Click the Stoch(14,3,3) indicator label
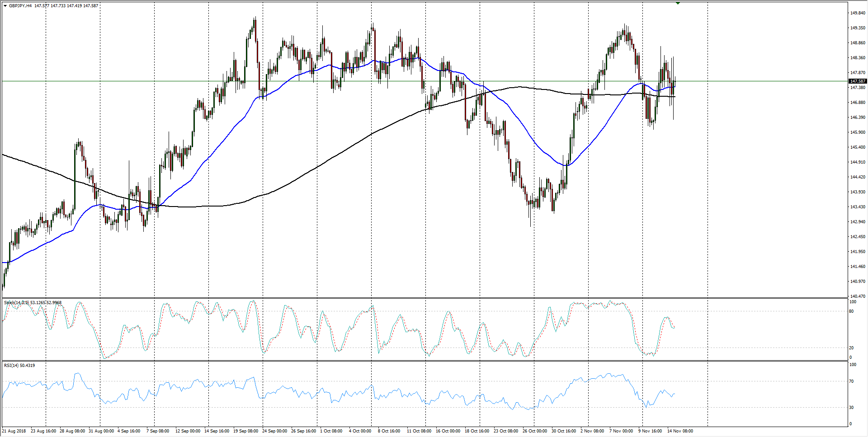The width and height of the screenshot is (868, 437). coord(16,302)
